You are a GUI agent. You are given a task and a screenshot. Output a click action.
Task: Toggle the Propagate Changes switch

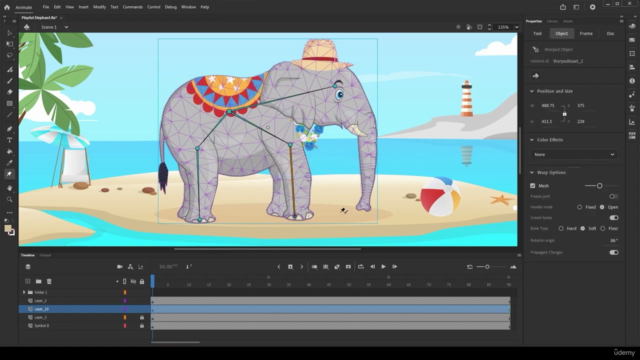coord(613,252)
